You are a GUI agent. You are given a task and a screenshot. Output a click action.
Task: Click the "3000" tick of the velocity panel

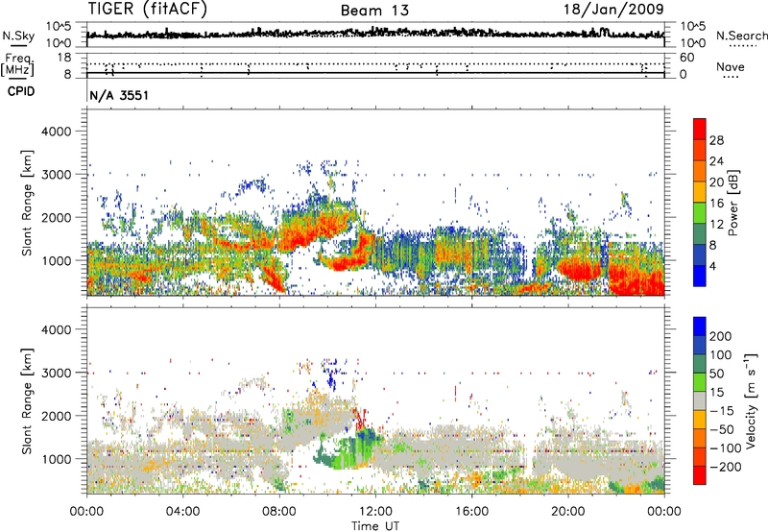(56, 373)
